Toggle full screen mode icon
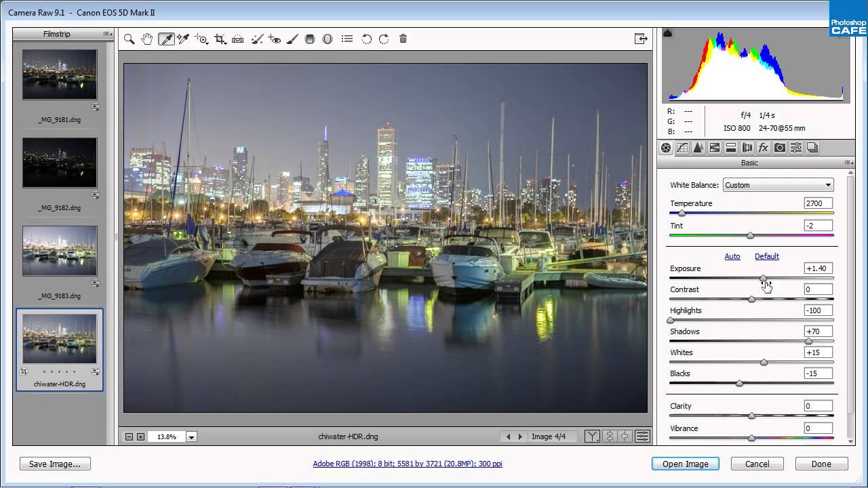 tap(641, 39)
